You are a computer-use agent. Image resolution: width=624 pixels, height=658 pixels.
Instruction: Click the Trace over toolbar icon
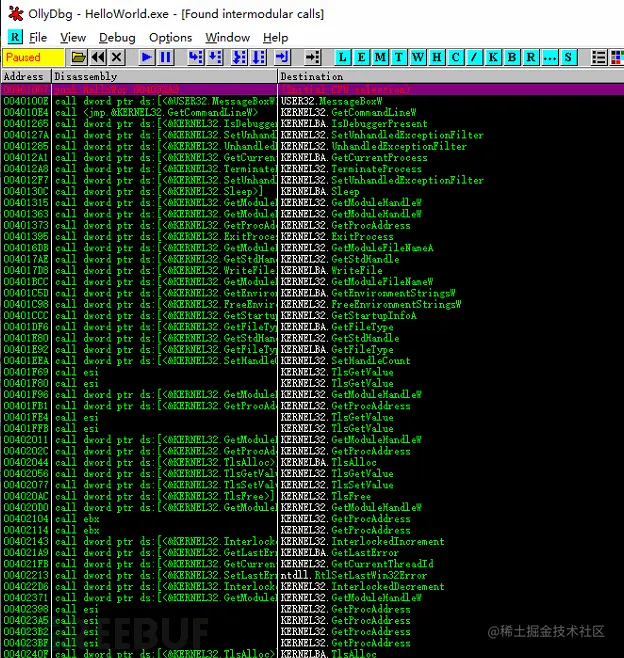click(x=258, y=57)
